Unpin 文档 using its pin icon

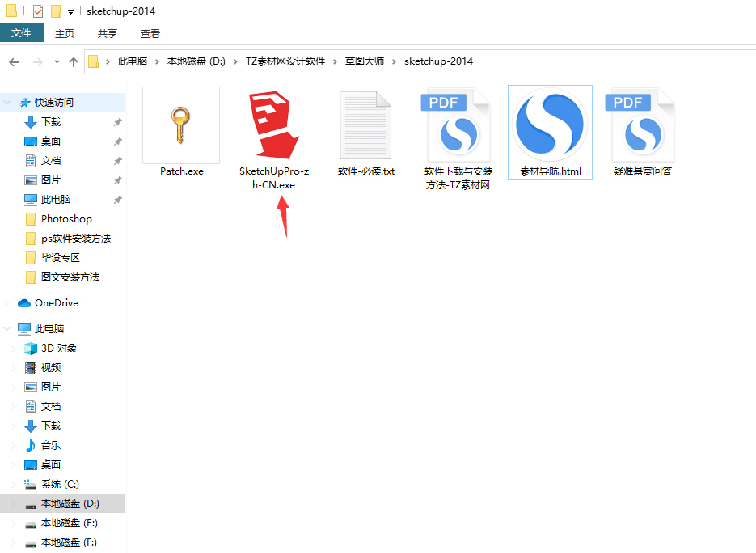(117, 161)
